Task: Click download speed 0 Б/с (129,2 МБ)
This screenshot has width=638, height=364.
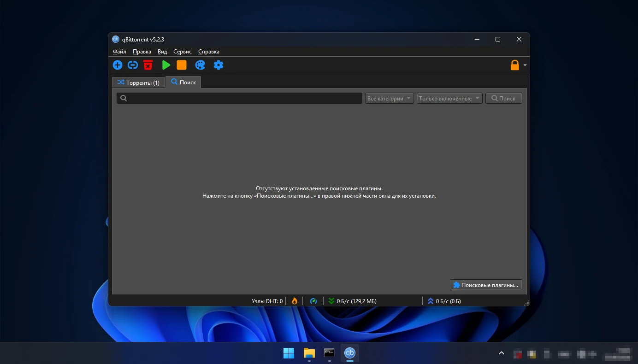Action: pyautogui.click(x=353, y=301)
